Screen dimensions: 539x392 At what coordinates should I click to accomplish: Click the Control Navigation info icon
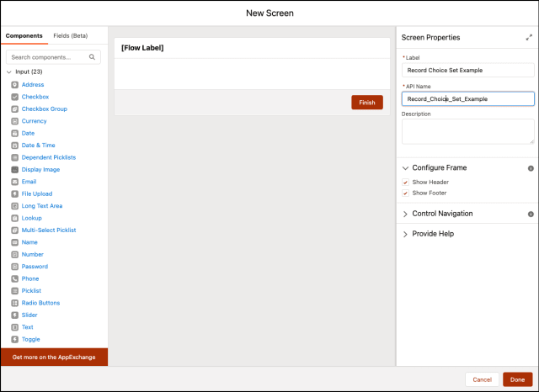(531, 215)
